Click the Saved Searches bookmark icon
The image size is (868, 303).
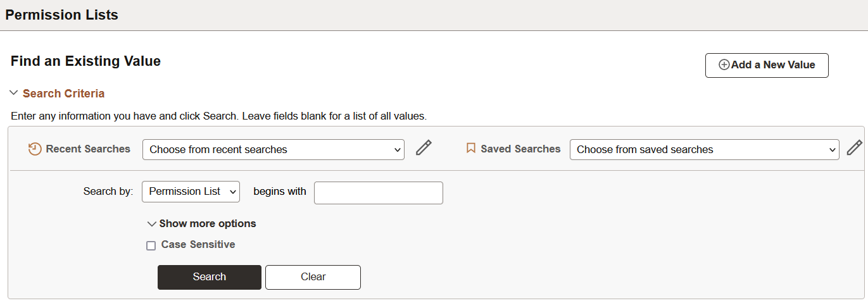[470, 149]
